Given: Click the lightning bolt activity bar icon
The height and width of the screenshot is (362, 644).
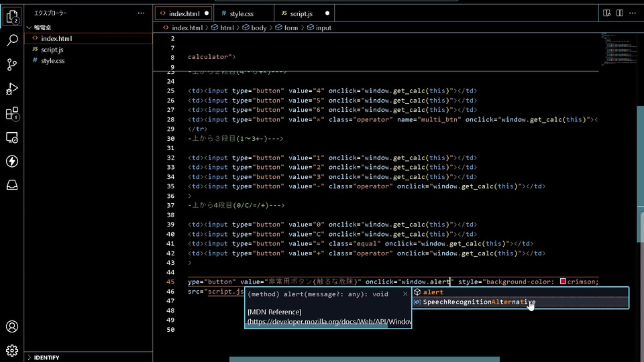Looking at the screenshot, I should (x=12, y=162).
